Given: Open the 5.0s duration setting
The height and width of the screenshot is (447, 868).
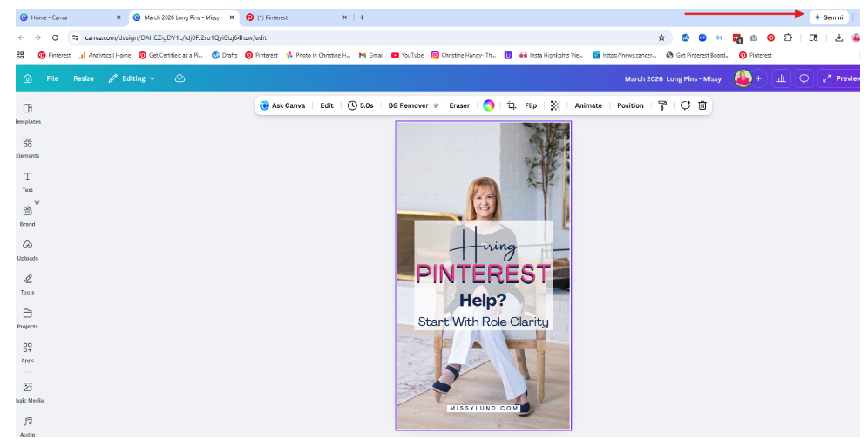Looking at the screenshot, I should point(360,105).
